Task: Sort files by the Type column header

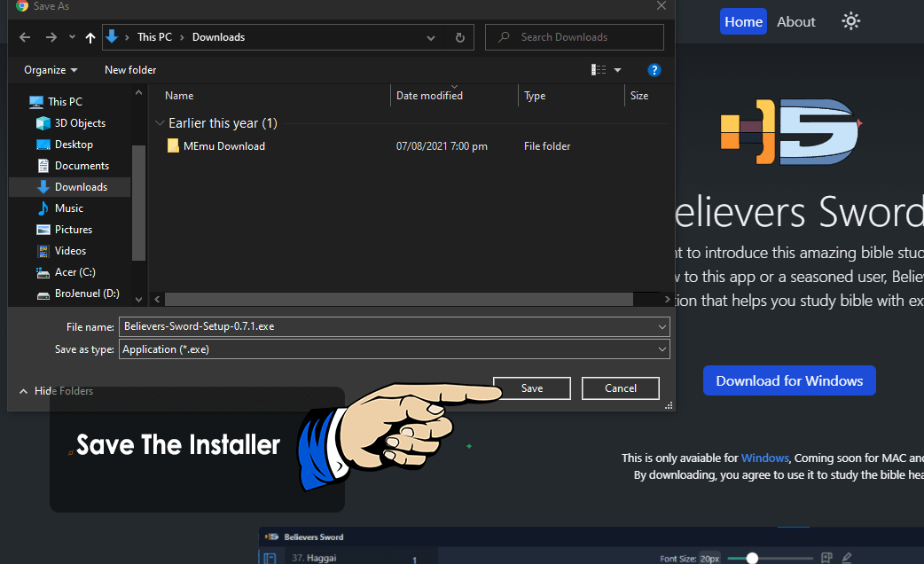Action: 535,96
